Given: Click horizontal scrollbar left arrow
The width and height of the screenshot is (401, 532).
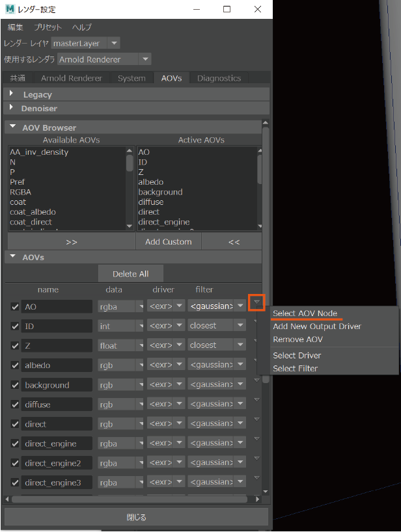Looking at the screenshot, I should tap(7, 499).
